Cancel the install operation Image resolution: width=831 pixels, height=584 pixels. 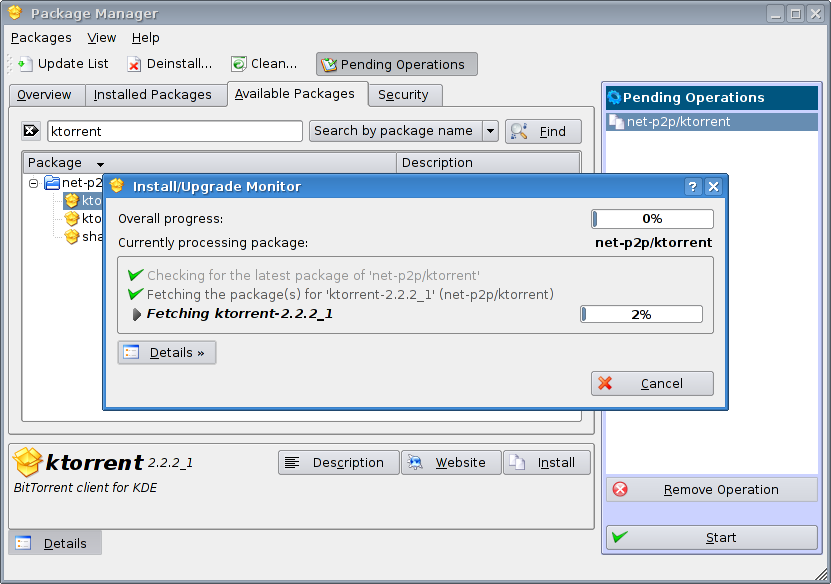(x=652, y=384)
